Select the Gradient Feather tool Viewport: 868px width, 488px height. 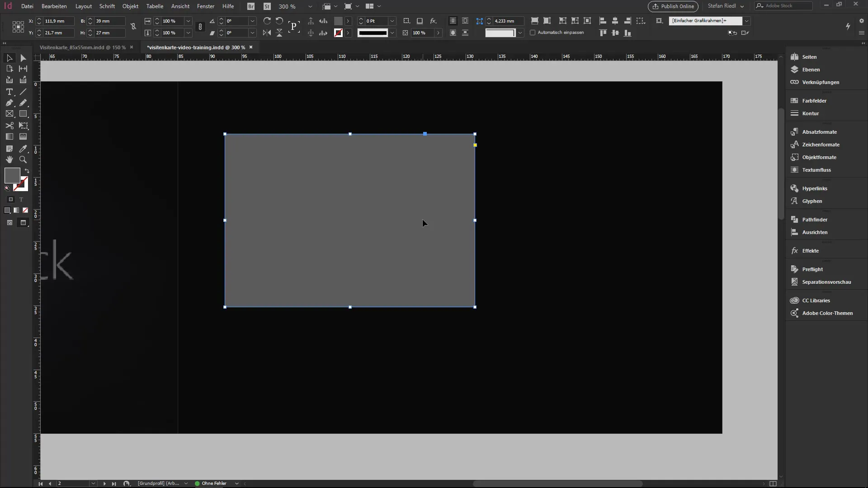pos(23,136)
